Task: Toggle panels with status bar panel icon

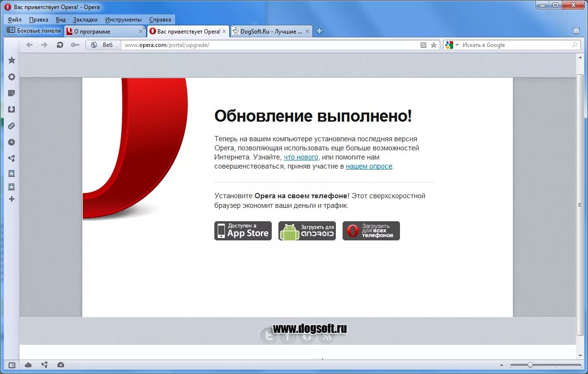Action: [12, 365]
